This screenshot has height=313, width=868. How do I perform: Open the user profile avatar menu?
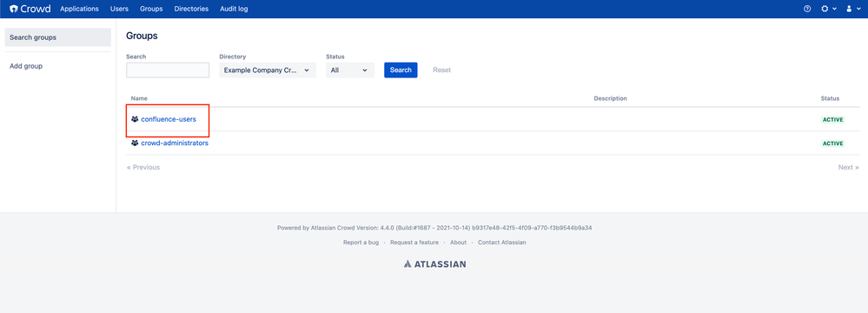click(853, 9)
